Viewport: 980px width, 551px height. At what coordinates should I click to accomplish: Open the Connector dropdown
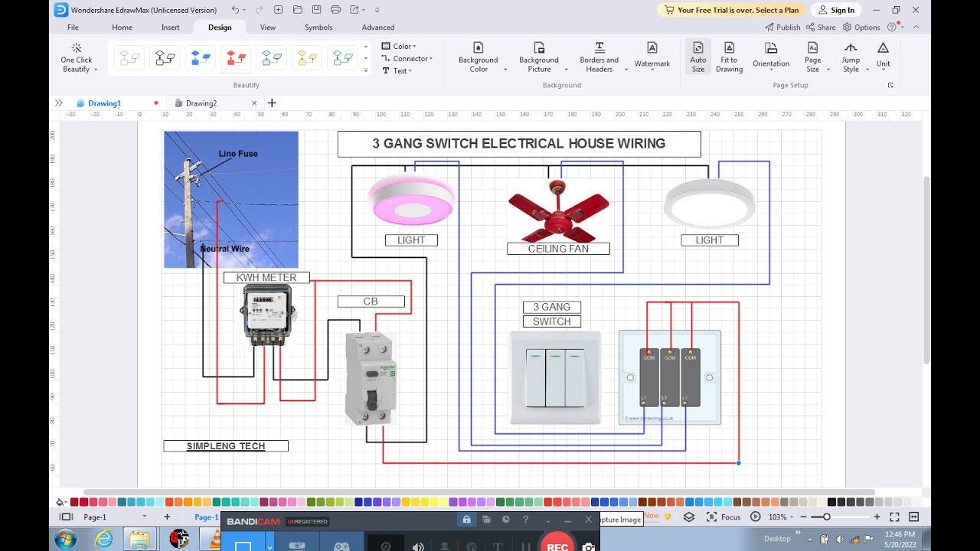click(x=407, y=58)
